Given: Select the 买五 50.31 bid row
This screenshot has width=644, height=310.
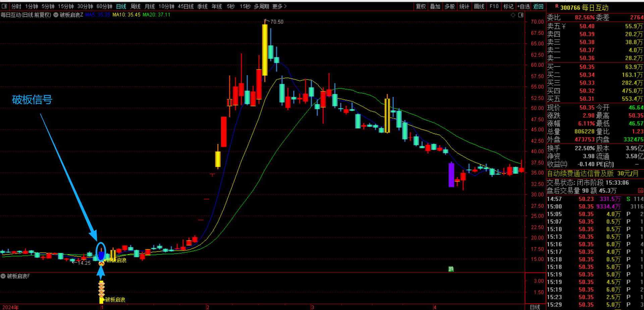Looking at the screenshot, I should 595,99.
